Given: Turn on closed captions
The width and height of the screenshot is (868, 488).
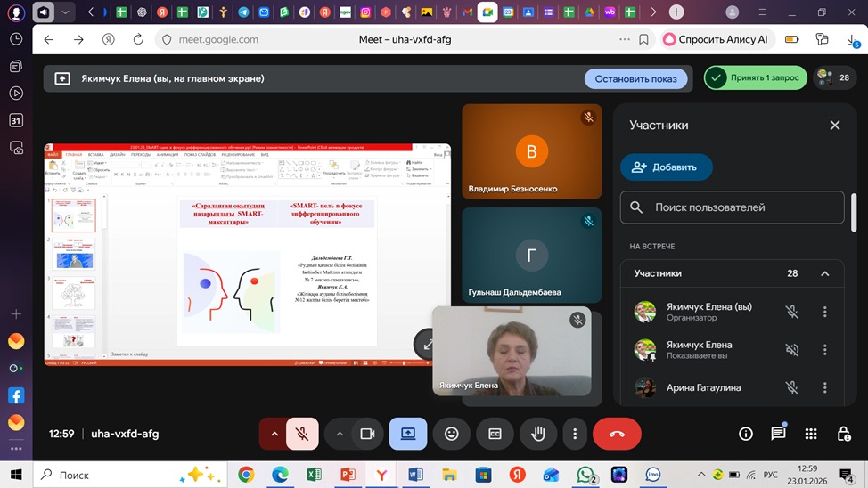Looking at the screenshot, I should click(495, 434).
